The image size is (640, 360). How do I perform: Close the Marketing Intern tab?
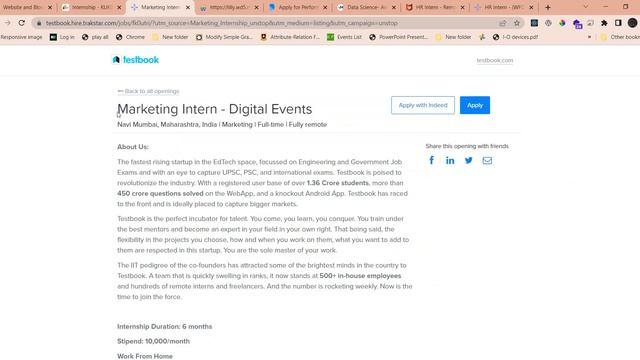[188, 7]
